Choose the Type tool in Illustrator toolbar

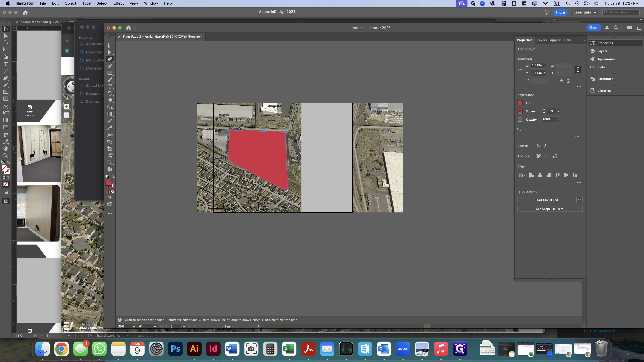110,86
